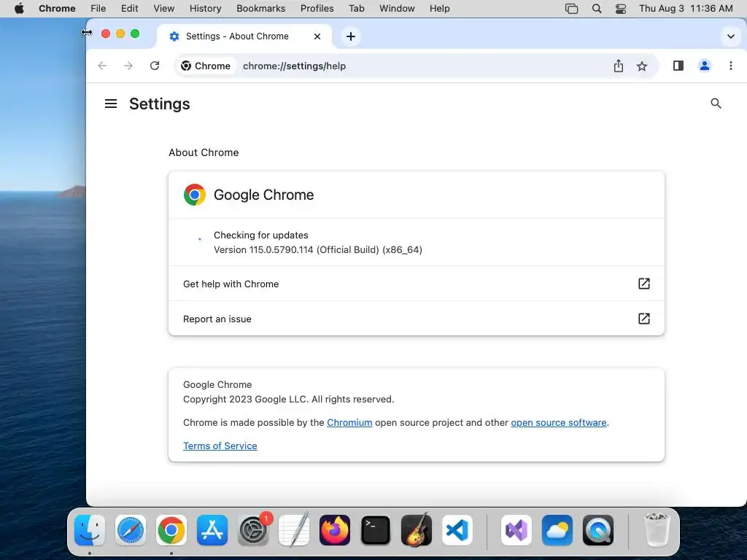Open Finder from the Dock
Viewport: 747px width, 560px height.
(90, 530)
